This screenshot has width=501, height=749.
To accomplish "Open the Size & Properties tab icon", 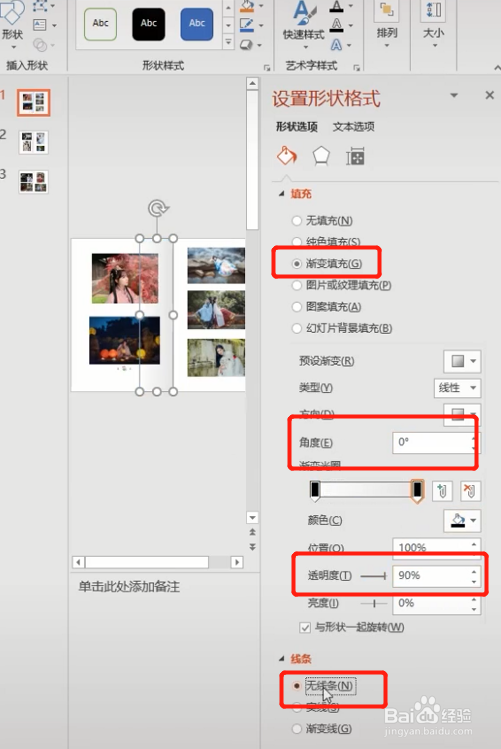I will [x=355, y=156].
